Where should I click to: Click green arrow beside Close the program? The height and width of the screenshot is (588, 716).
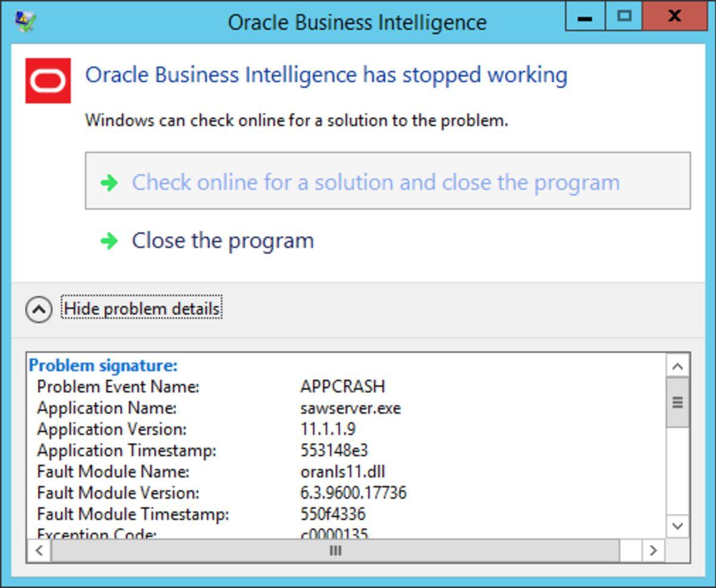pyautogui.click(x=109, y=241)
